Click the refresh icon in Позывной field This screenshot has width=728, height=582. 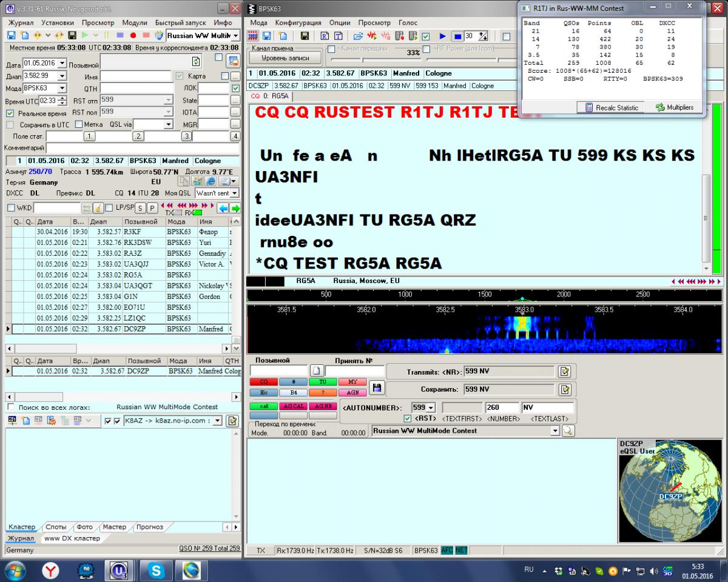point(195,61)
